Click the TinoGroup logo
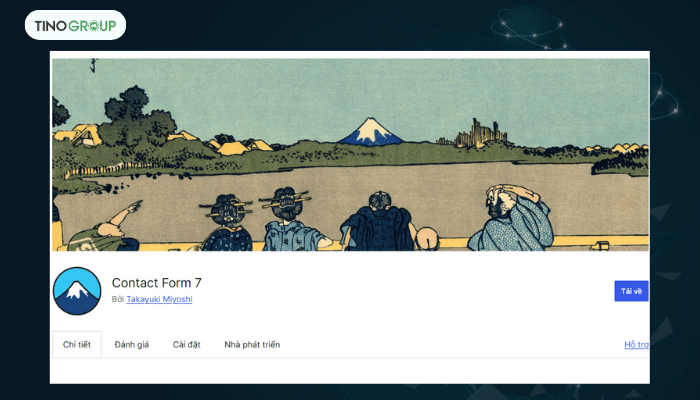700x400 pixels. tap(75, 25)
